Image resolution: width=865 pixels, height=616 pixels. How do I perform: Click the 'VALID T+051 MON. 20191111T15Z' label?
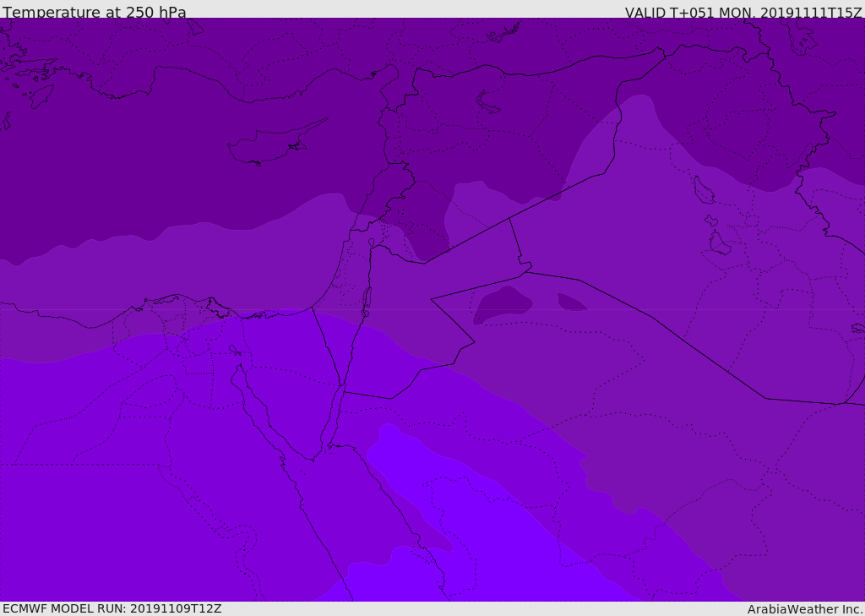tap(743, 12)
